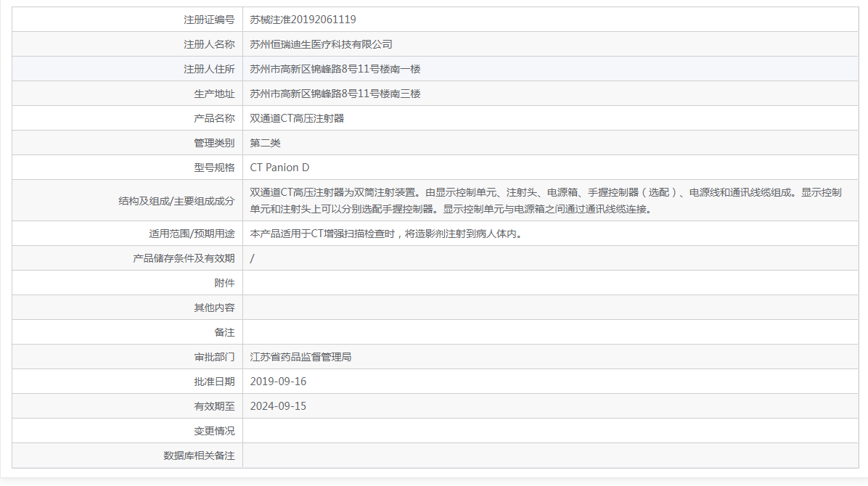This screenshot has width=868, height=486.
Task: Click the 产品储存条件及有效期 label
Action: coord(184,258)
